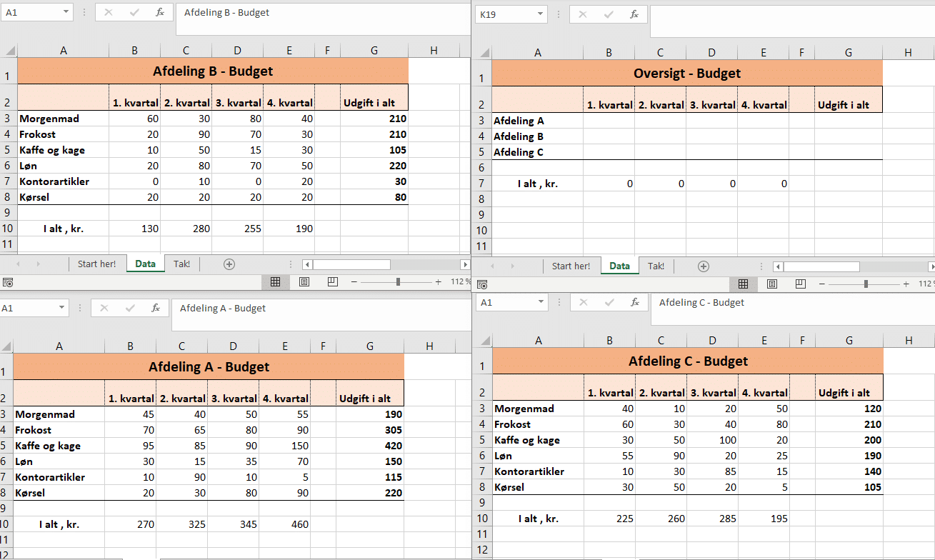Open Name Box dropdown in Afdeling A window
The image size is (935, 560).
coord(61,308)
